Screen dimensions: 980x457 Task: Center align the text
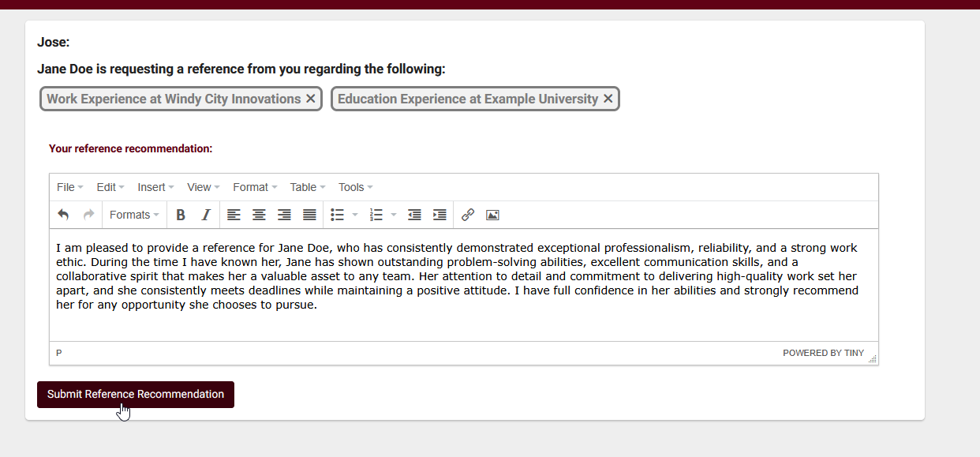(x=259, y=215)
